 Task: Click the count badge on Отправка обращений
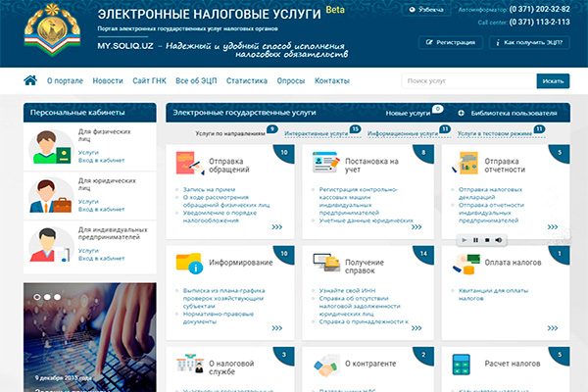click(284, 153)
